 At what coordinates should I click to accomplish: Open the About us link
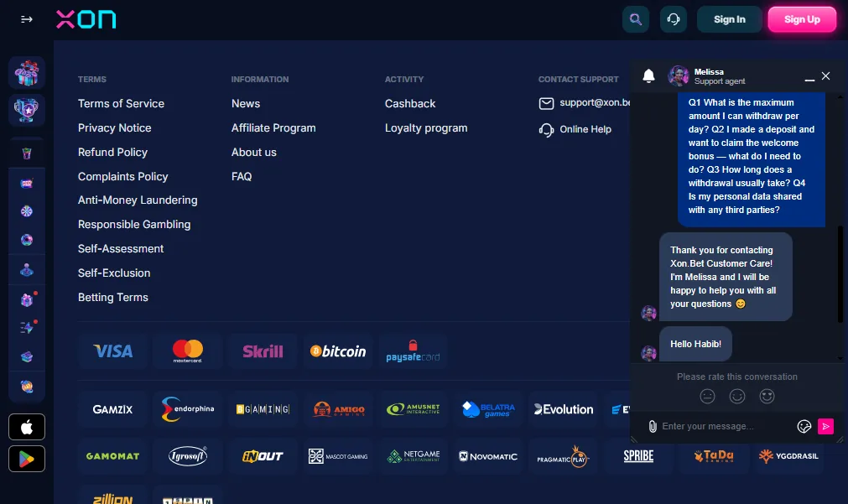[x=253, y=152]
